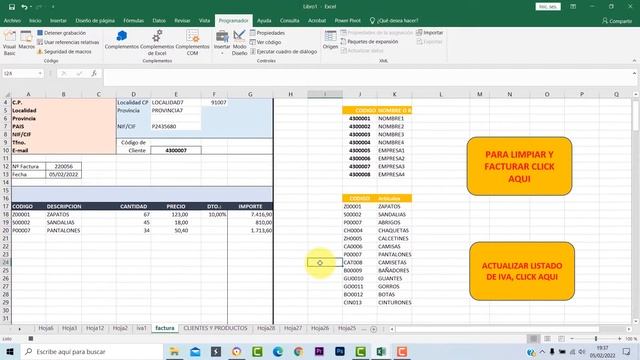The image size is (640, 360).
Task: Click Paquetes de expansión
Action: (x=369, y=42)
